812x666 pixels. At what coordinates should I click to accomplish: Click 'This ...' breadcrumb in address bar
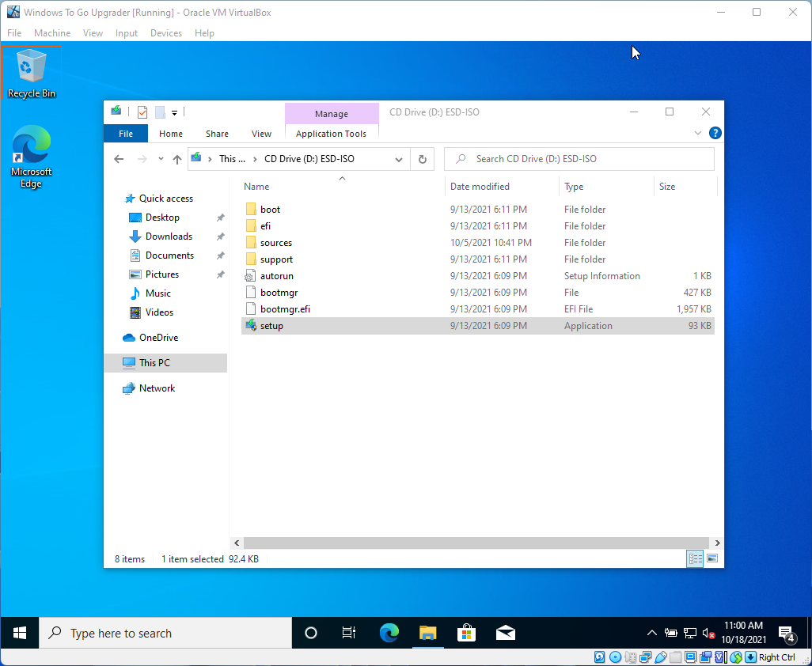click(x=232, y=159)
